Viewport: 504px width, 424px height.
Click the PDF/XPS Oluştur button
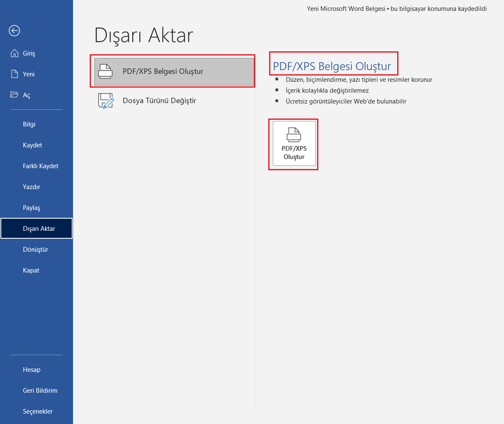294,144
